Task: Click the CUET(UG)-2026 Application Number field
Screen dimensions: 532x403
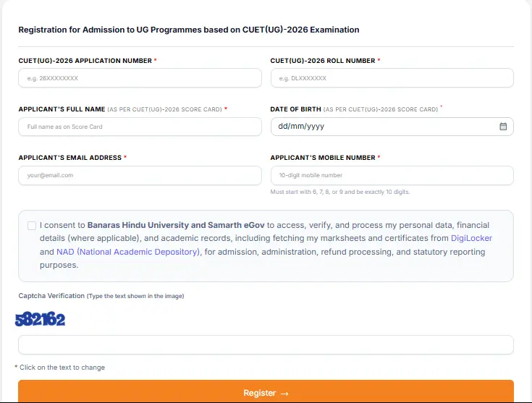Action: point(140,78)
